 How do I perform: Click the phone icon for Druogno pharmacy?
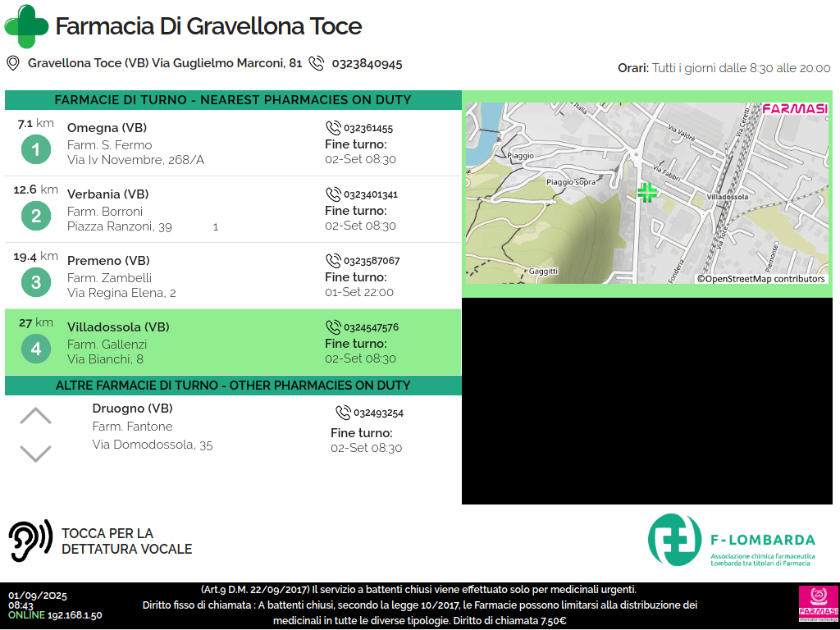tap(343, 413)
